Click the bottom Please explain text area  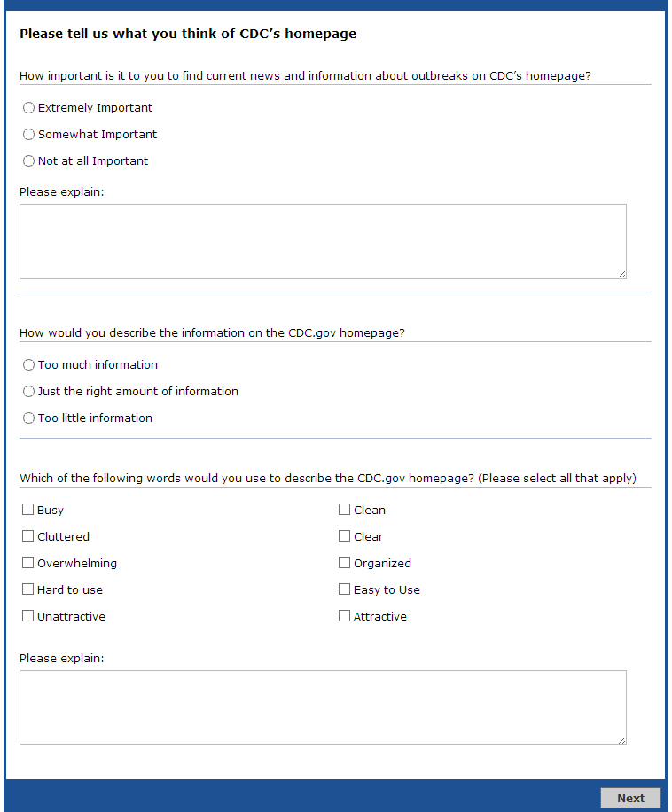[x=323, y=707]
